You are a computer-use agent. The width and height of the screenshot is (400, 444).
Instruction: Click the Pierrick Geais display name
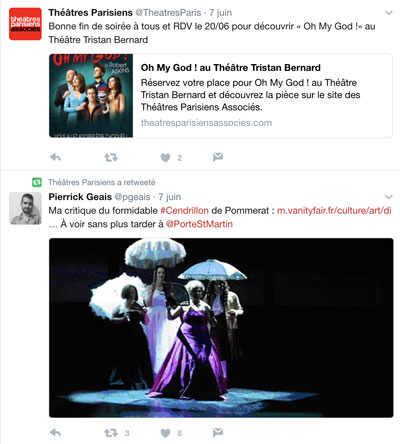pos(80,197)
